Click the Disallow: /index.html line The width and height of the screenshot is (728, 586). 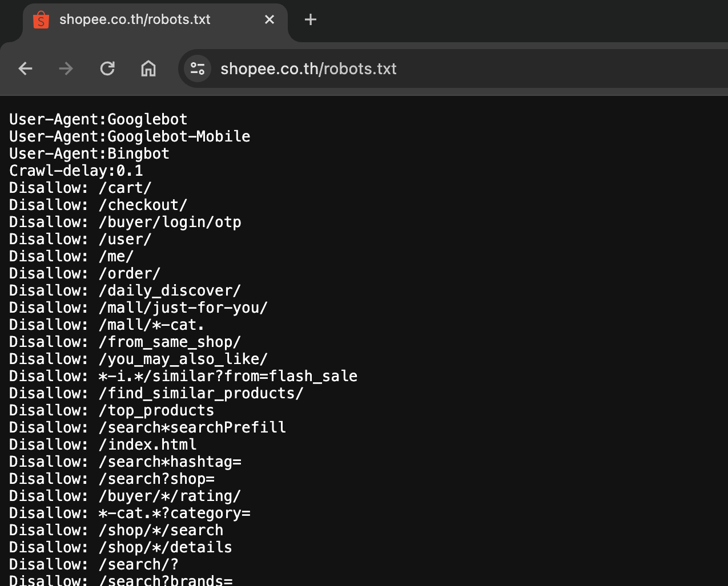[x=103, y=444]
